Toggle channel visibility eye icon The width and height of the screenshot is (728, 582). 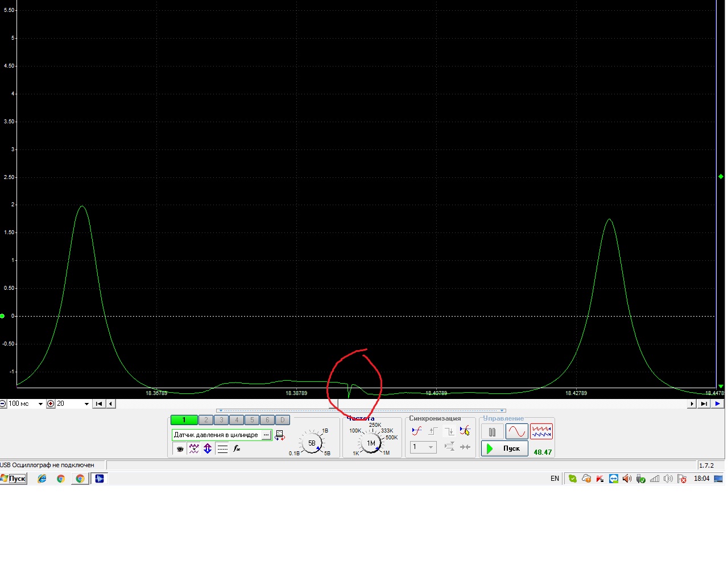pyautogui.click(x=180, y=449)
